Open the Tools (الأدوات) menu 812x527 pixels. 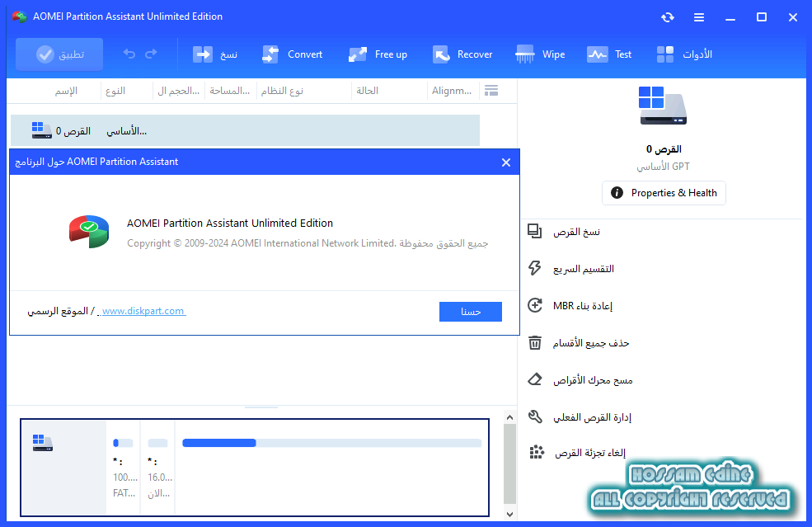(684, 54)
